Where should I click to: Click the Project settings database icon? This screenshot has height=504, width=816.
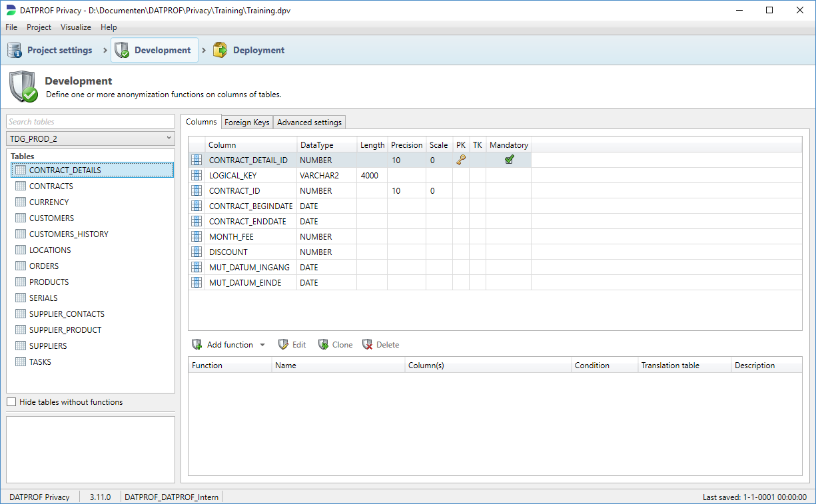pyautogui.click(x=15, y=50)
